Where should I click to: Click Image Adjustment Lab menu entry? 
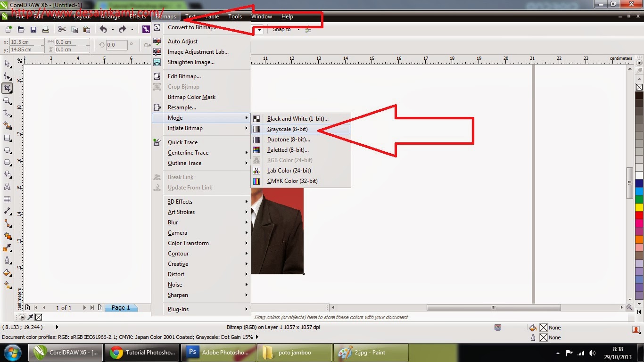pos(201,52)
